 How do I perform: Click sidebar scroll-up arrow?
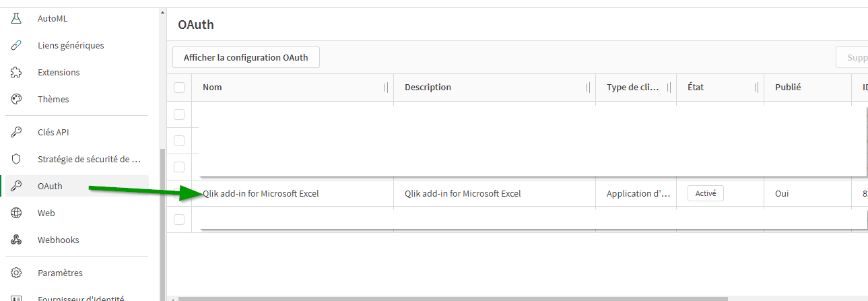[x=162, y=12]
